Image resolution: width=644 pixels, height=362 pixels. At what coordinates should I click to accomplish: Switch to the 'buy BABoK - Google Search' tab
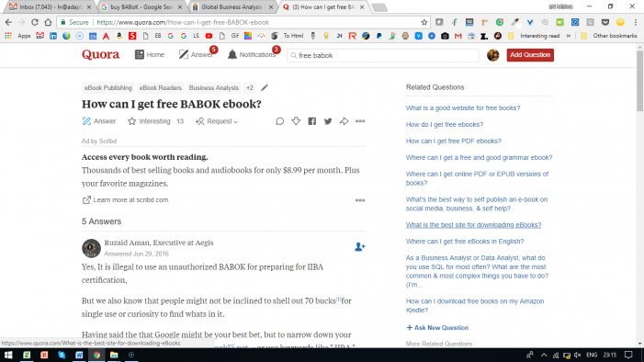[x=140, y=7]
